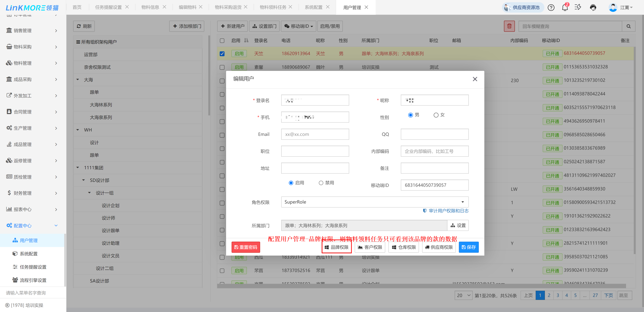
Task: Click the sort icon beside 启用 column
Action: click(x=246, y=40)
